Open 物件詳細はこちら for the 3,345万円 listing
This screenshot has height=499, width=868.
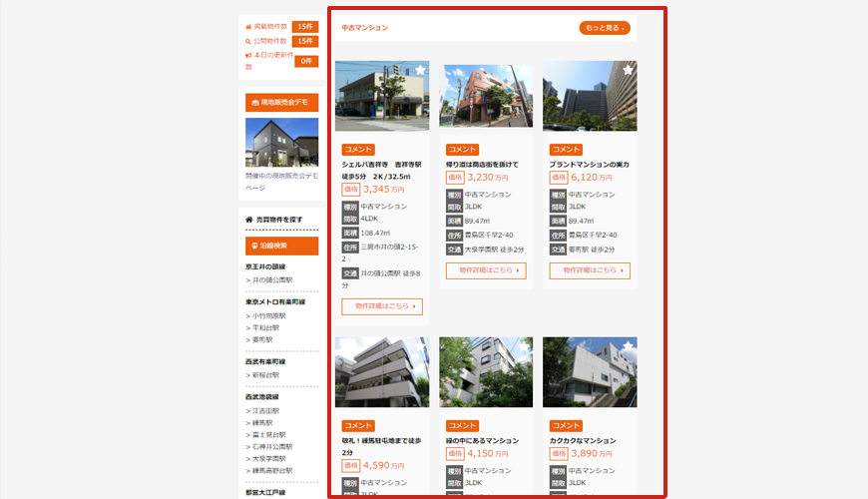pyautogui.click(x=382, y=306)
